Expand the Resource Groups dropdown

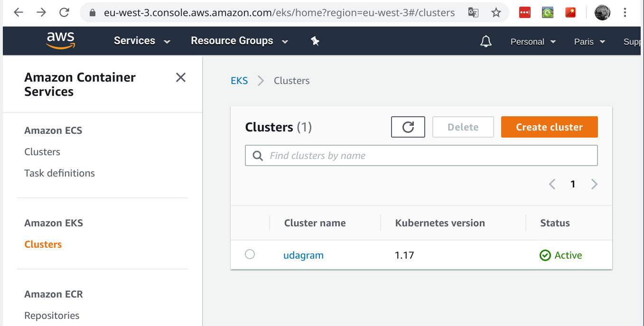tap(240, 41)
